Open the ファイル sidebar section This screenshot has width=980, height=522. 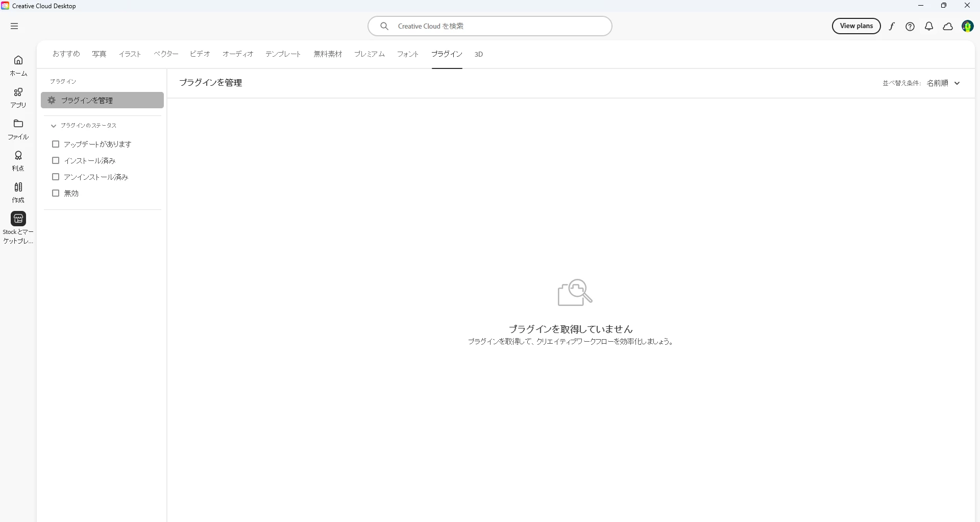click(x=18, y=129)
